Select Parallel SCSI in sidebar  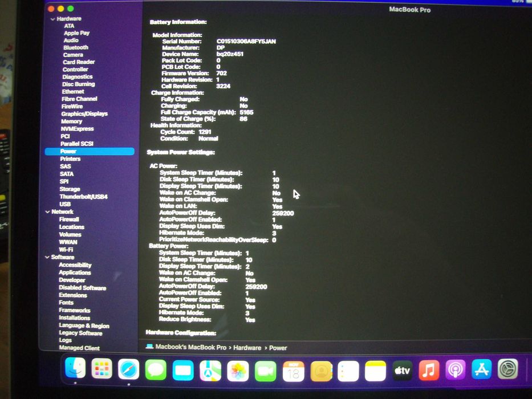pos(76,144)
